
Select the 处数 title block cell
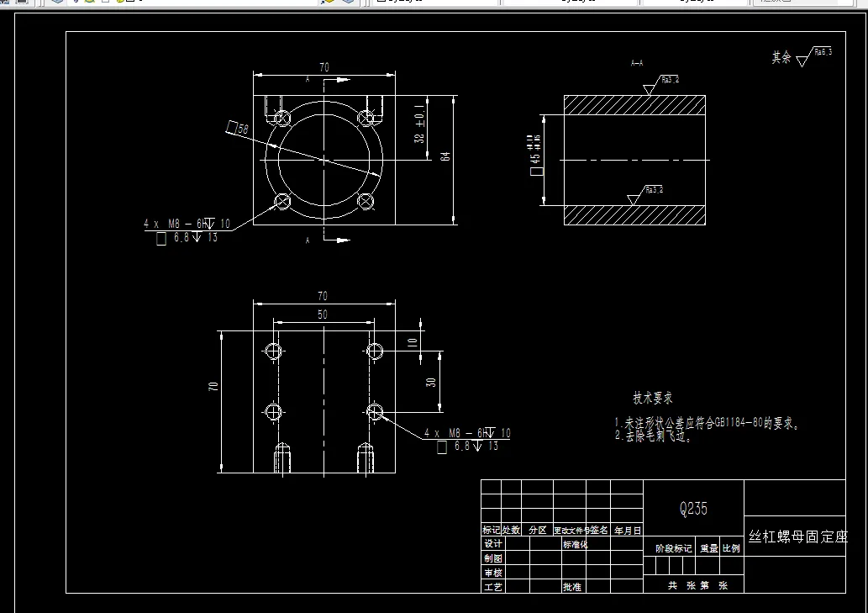point(511,530)
